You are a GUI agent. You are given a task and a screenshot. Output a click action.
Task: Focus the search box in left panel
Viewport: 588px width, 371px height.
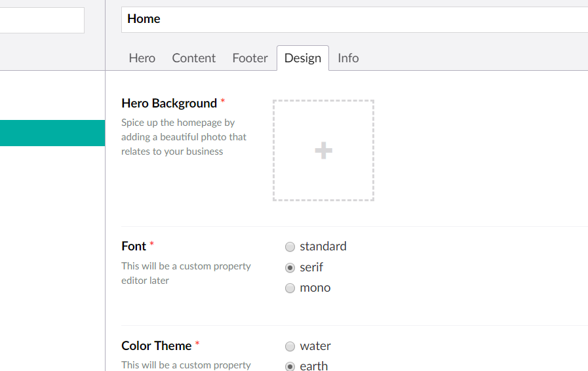click(x=41, y=20)
